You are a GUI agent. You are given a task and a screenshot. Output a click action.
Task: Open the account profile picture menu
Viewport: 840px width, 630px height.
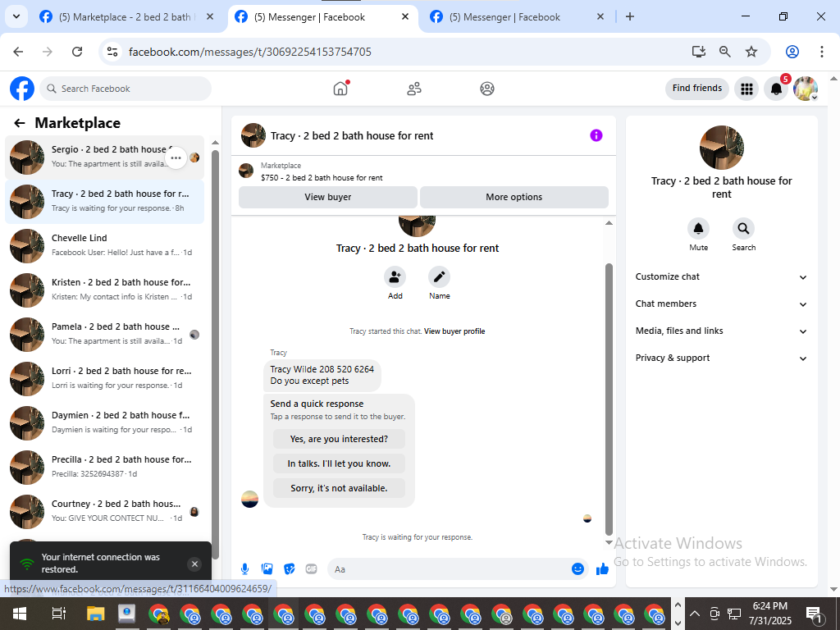806,89
